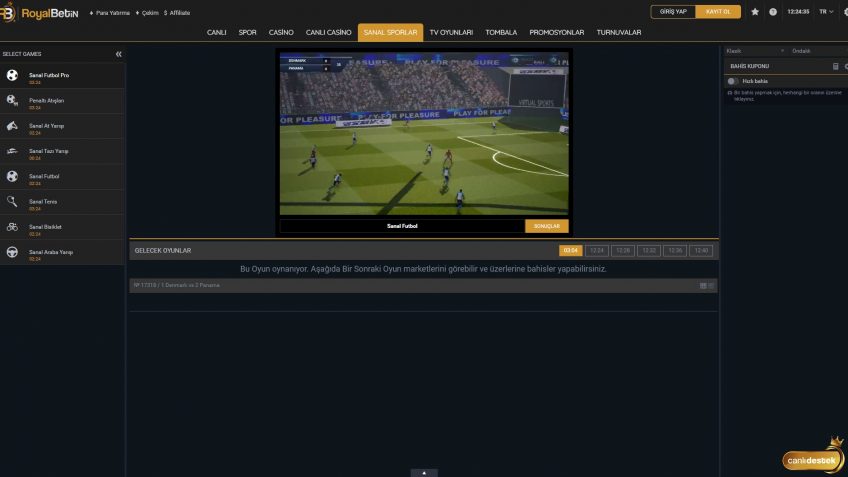This screenshot has width=848, height=477.
Task: Select the Sanal Tazı Yarışı greyhound icon
Action: coord(12,151)
